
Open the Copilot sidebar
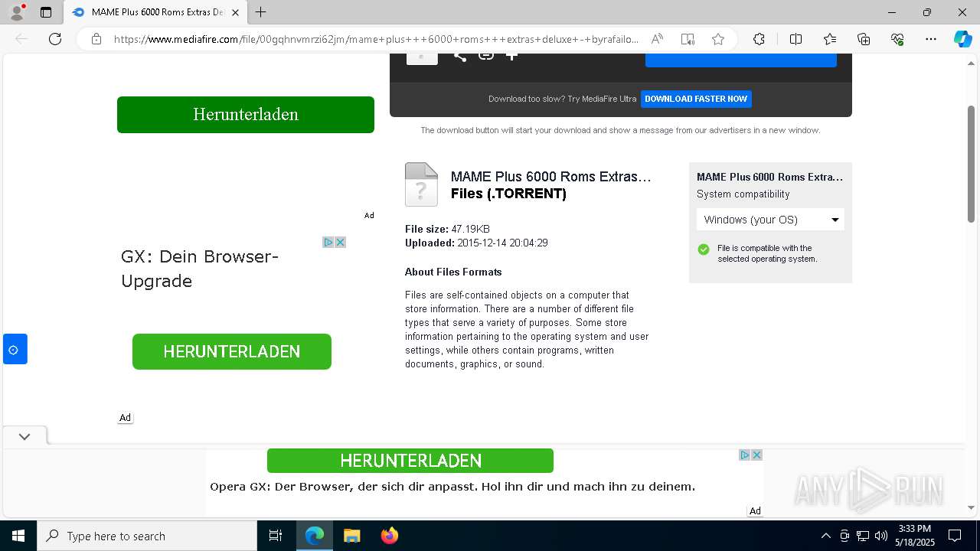(962, 39)
